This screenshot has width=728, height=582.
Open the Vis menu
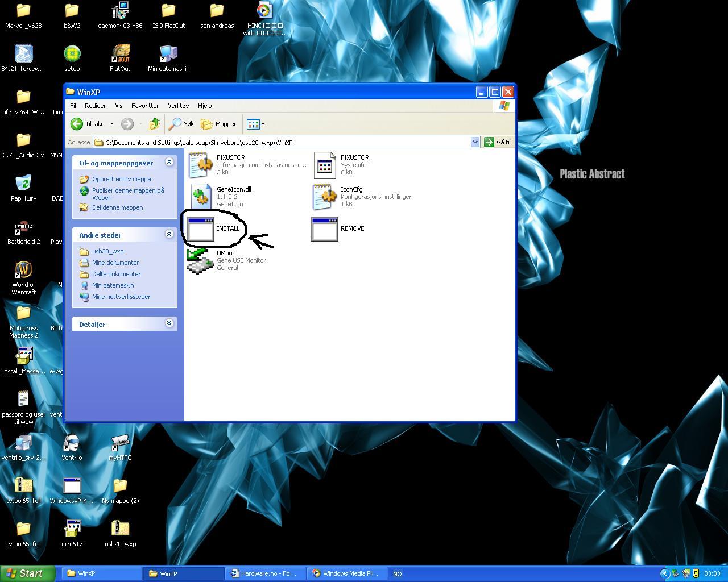[118, 106]
